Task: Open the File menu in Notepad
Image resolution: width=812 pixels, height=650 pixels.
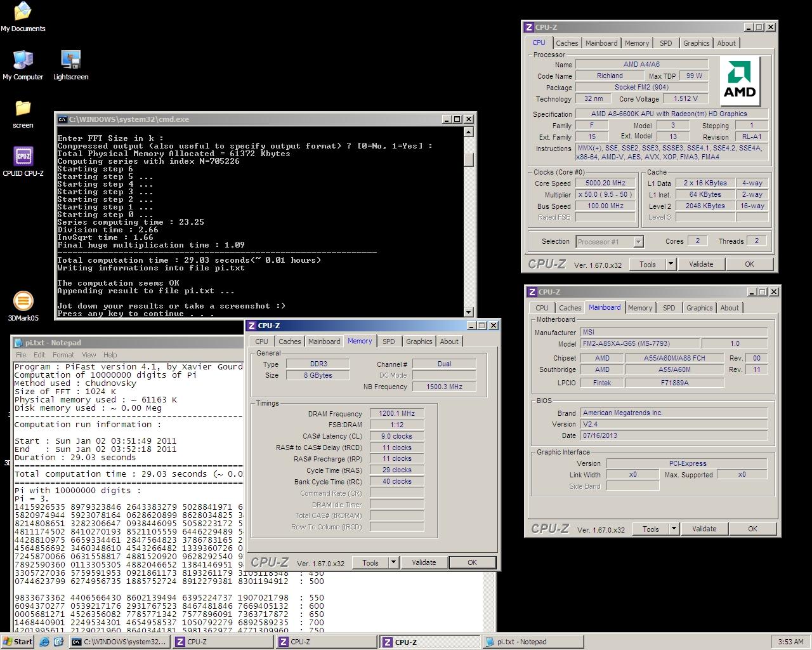Action: click(x=21, y=355)
